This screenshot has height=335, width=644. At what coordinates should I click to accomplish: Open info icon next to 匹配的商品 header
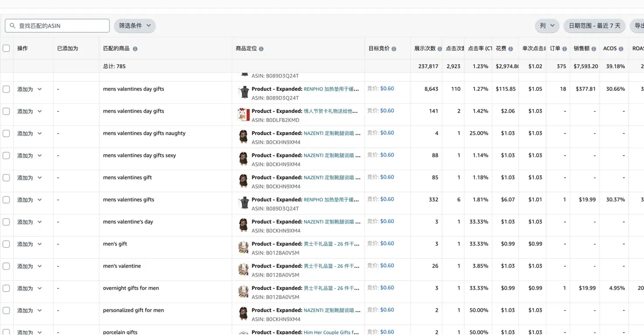point(135,49)
